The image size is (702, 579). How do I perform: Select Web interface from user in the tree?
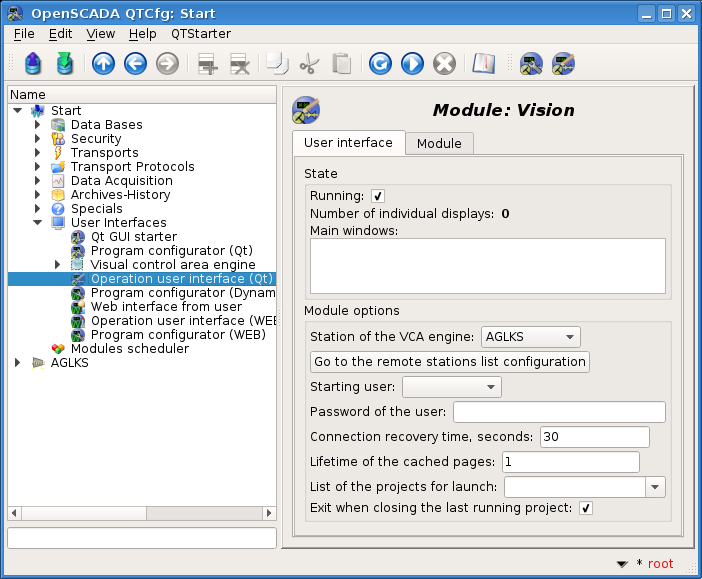tap(166, 307)
